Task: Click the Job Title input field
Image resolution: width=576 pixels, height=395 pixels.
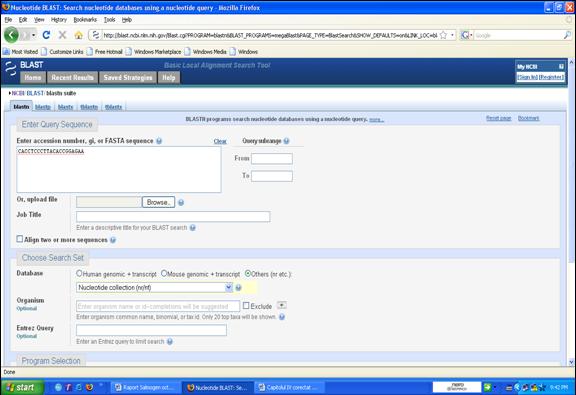Action: click(173, 216)
